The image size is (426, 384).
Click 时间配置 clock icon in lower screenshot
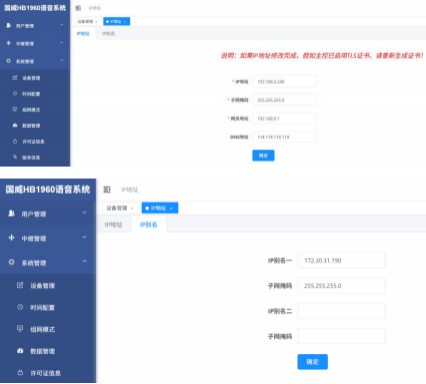click(x=20, y=307)
